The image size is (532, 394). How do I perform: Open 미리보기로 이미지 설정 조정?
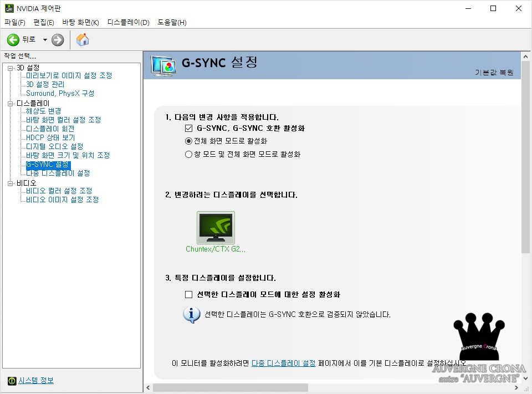[x=69, y=75]
